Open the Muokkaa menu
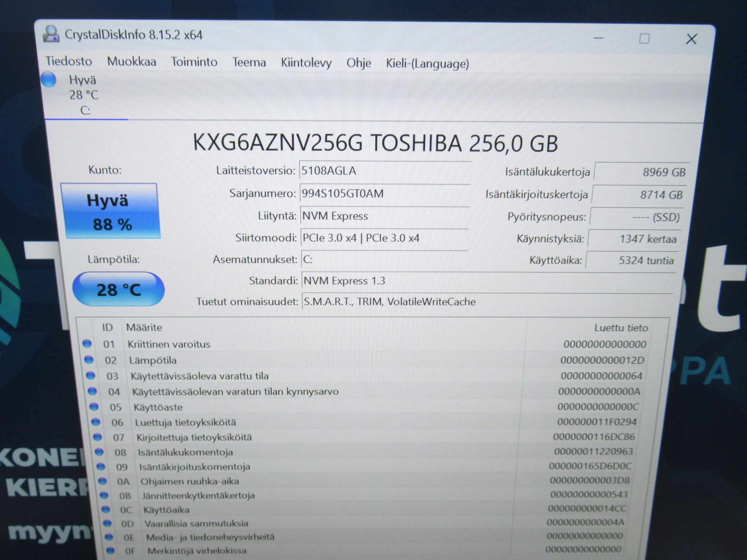747x560 pixels. point(132,61)
